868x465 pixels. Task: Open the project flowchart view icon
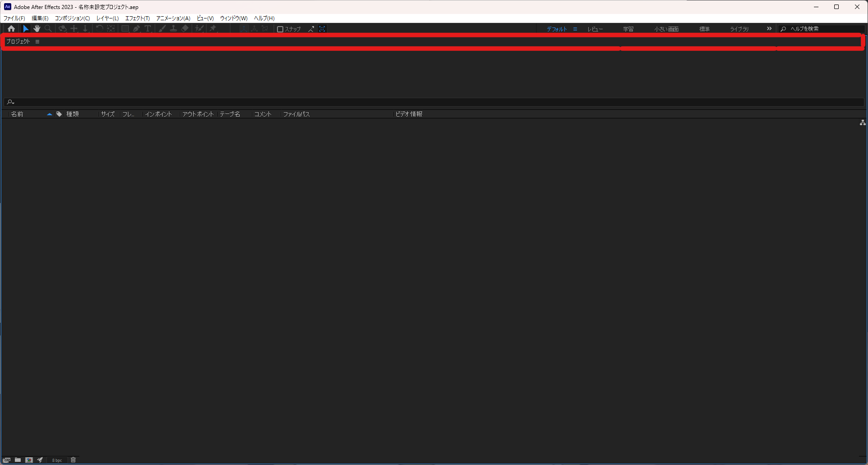(x=862, y=122)
